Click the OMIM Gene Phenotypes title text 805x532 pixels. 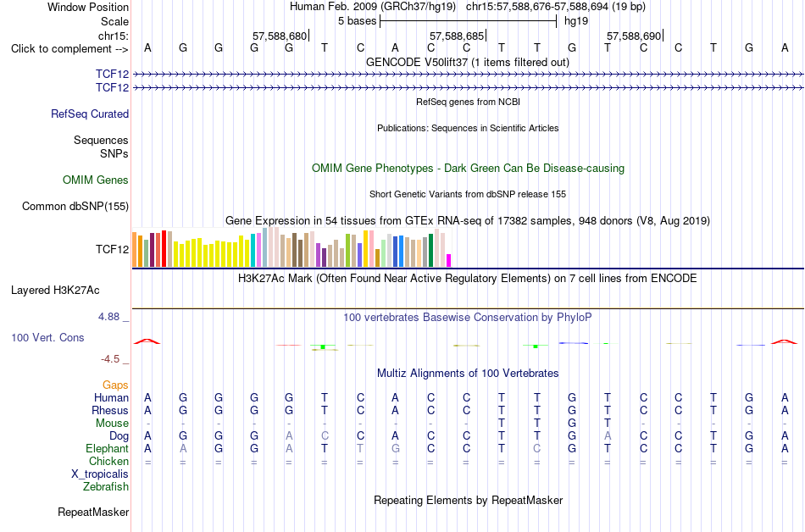[x=468, y=169]
